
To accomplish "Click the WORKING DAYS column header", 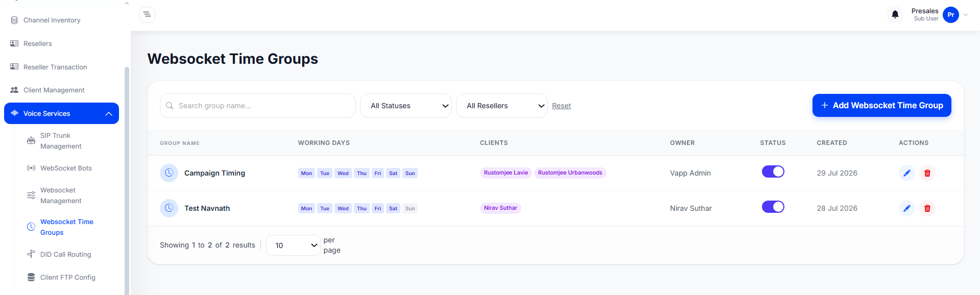I will (x=324, y=143).
